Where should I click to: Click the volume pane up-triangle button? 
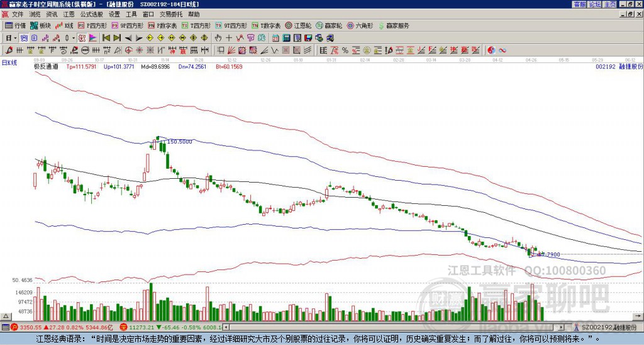click(x=6, y=316)
